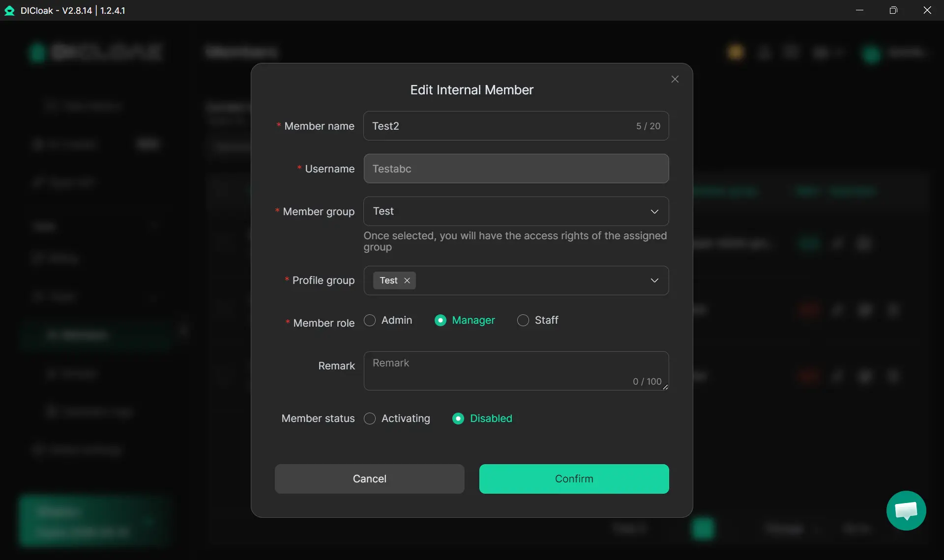Image resolution: width=944 pixels, height=560 pixels.
Task: Expand the Member group dropdown
Action: point(654,211)
